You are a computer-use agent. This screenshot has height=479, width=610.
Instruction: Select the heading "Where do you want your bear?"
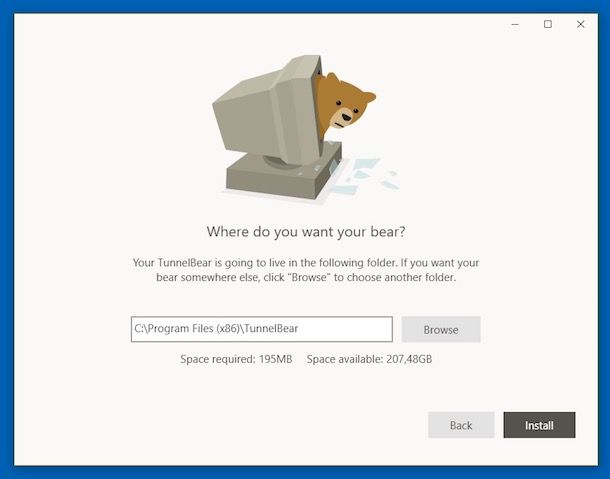[306, 232]
